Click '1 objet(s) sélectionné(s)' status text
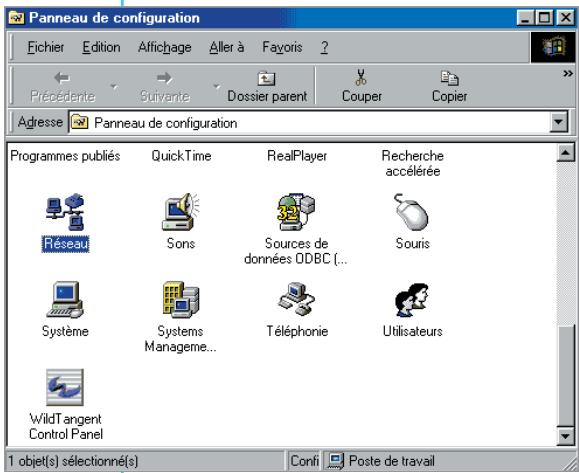 (x=73, y=461)
